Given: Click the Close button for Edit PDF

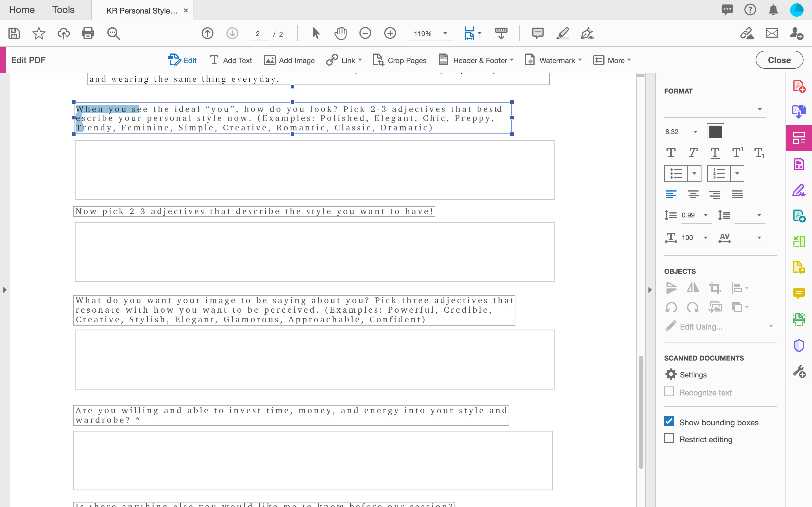Looking at the screenshot, I should tap(779, 60).
